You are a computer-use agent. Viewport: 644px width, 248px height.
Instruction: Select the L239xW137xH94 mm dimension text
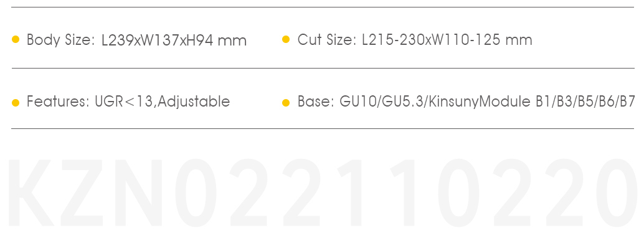(174, 41)
